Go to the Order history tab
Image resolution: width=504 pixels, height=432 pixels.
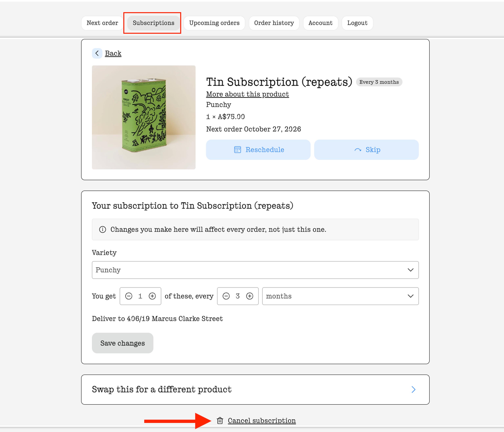click(x=274, y=23)
